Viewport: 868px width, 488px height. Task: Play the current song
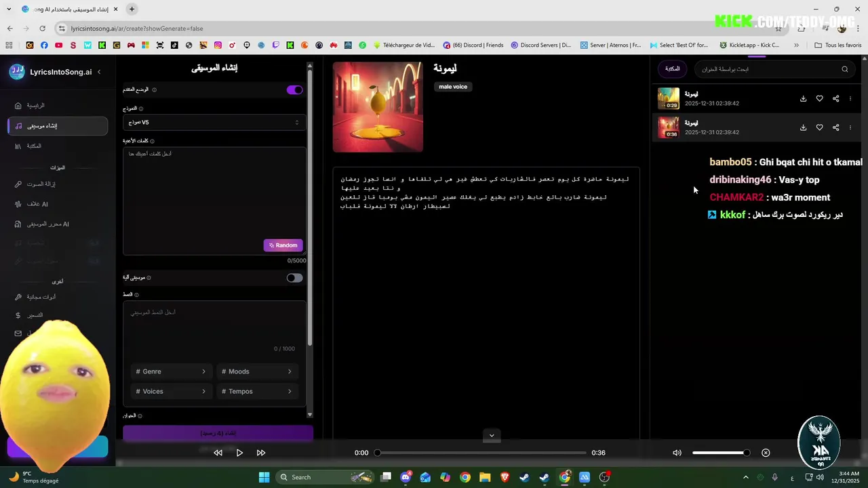pyautogui.click(x=239, y=453)
